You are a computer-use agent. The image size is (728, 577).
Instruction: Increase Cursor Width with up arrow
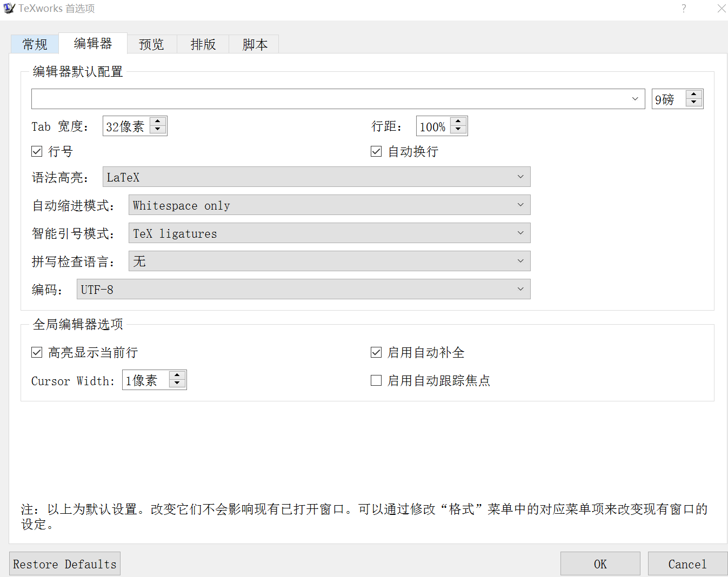(x=177, y=375)
